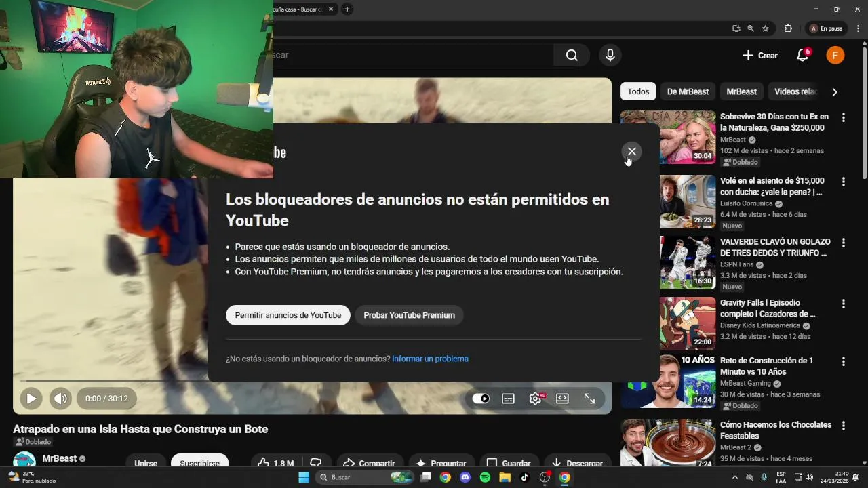This screenshot has width=868, height=488.
Task: Click the YouTube search magnifier button
Action: 572,56
